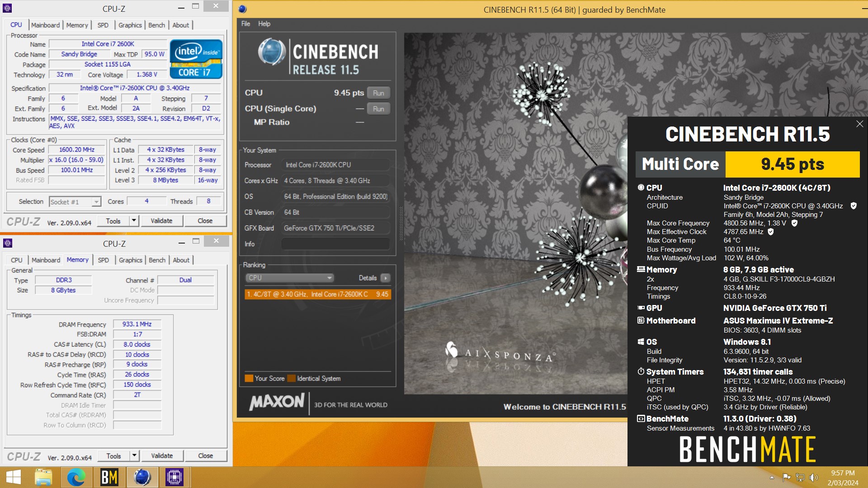This screenshot has width=868, height=488.
Task: Click BenchMate GPU section icon
Action: [641, 308]
